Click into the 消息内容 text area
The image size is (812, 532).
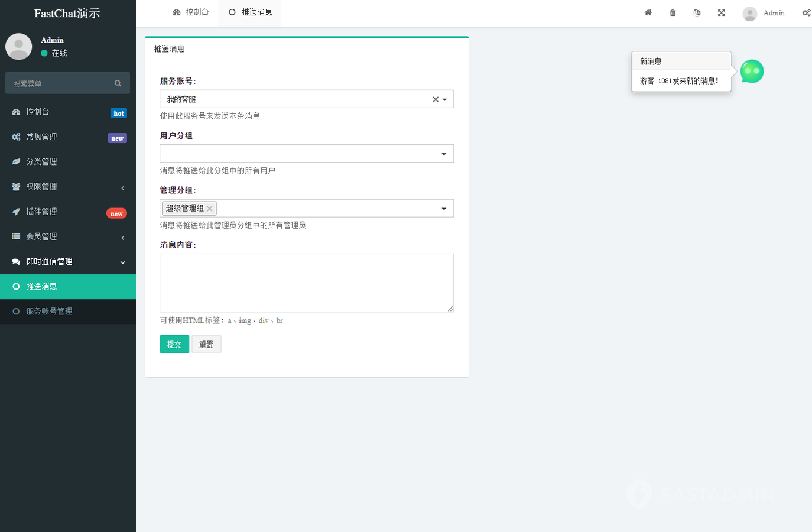(x=306, y=283)
